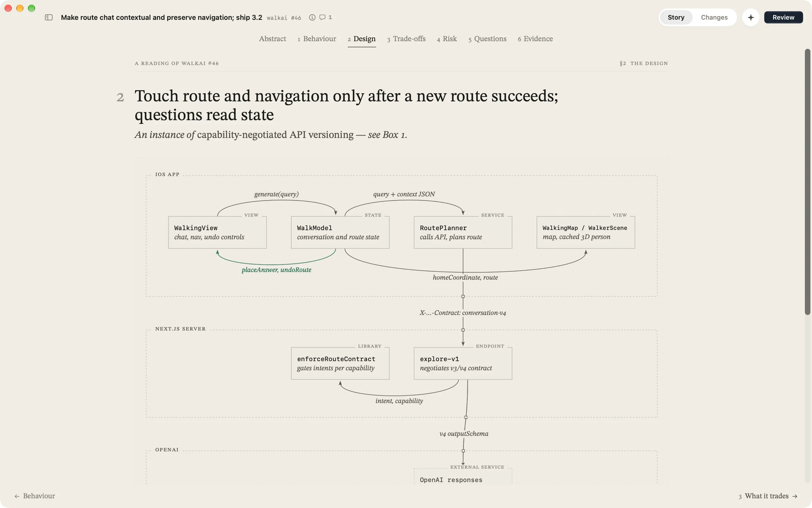The image size is (812, 508).
Task: Click the homeCoordinate, route label
Action: pos(465,277)
